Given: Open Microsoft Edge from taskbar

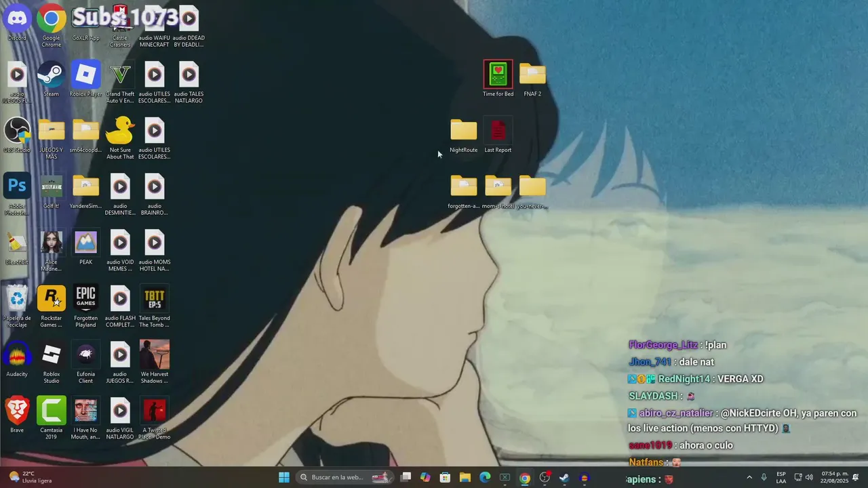Looking at the screenshot, I should tap(485, 477).
